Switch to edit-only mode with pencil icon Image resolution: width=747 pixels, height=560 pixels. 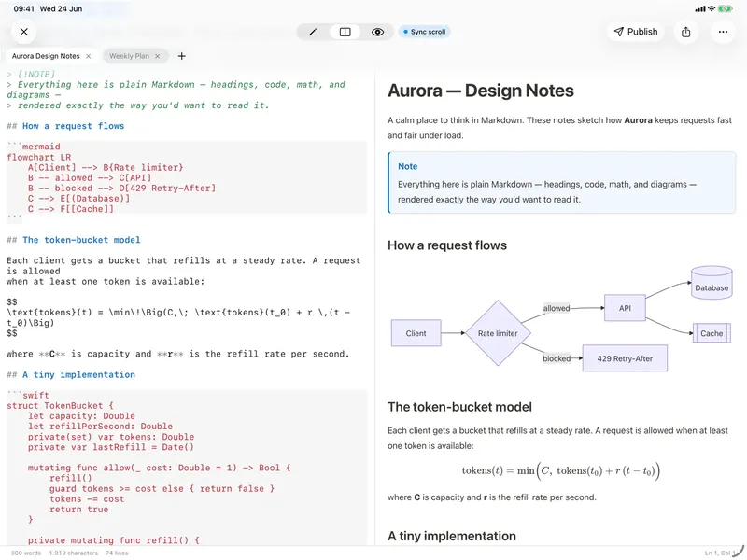pyautogui.click(x=313, y=32)
